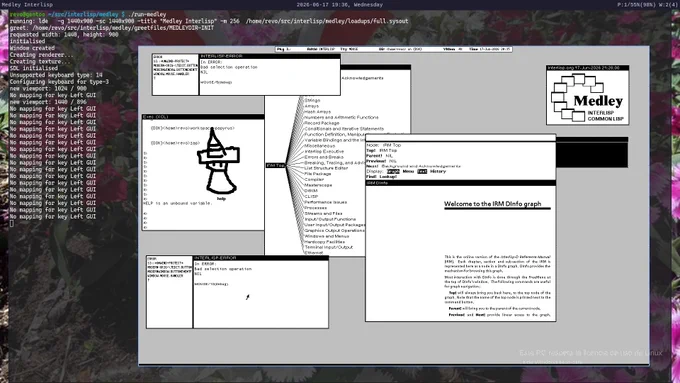This screenshot has height=383, width=680.
Task: Open the Hash Arrays node
Action: click(x=317, y=111)
